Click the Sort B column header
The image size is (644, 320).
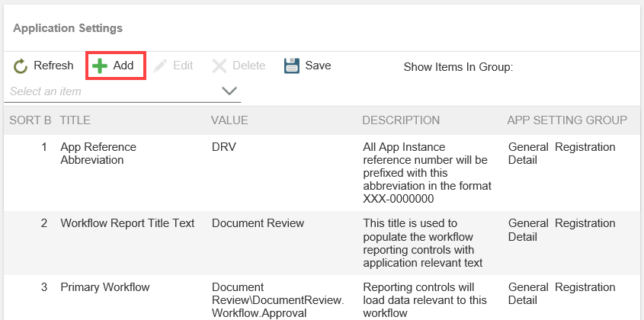pos(30,120)
